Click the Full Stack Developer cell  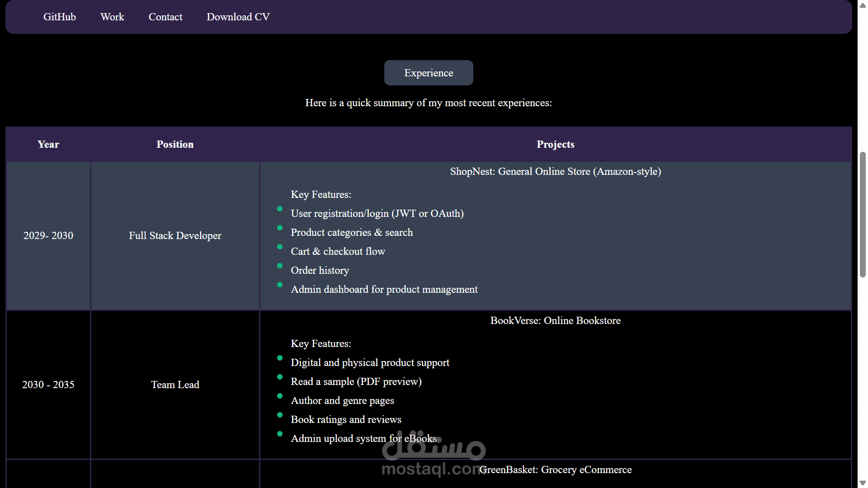(175, 235)
